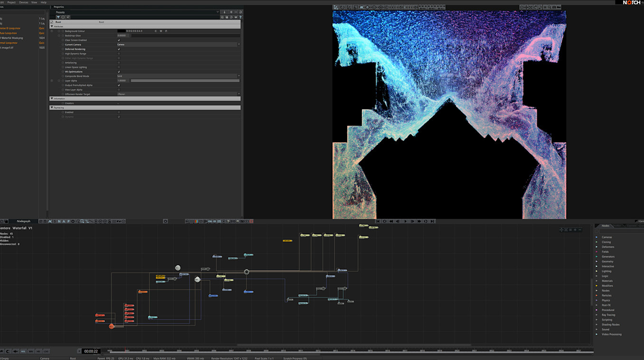644x360 pixels.
Task: Toggle the Clear Screen Enabled checkbox
Action: tap(119, 40)
